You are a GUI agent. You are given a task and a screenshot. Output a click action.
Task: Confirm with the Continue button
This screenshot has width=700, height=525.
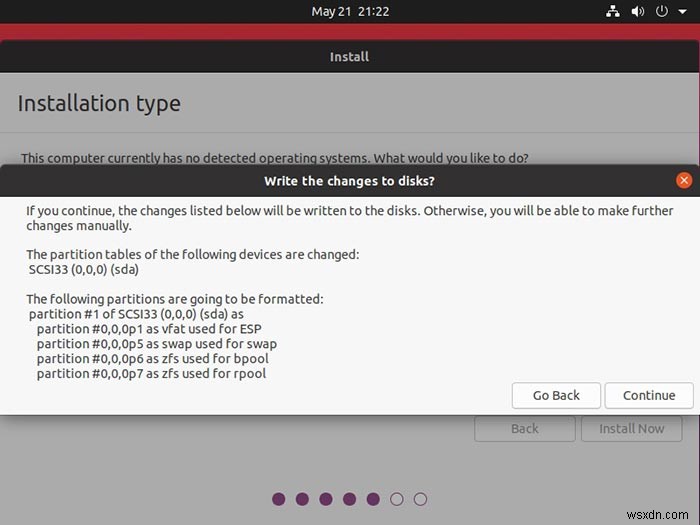click(649, 395)
